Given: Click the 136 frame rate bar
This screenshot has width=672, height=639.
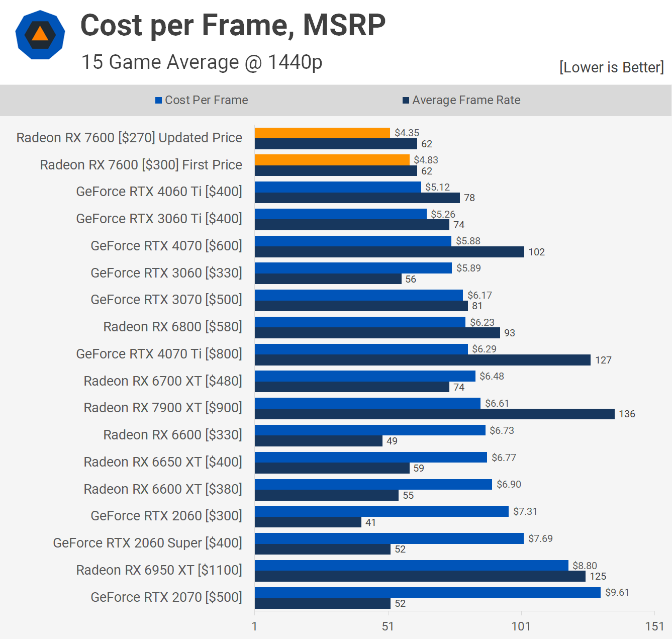Looking at the screenshot, I should pyautogui.click(x=435, y=414).
